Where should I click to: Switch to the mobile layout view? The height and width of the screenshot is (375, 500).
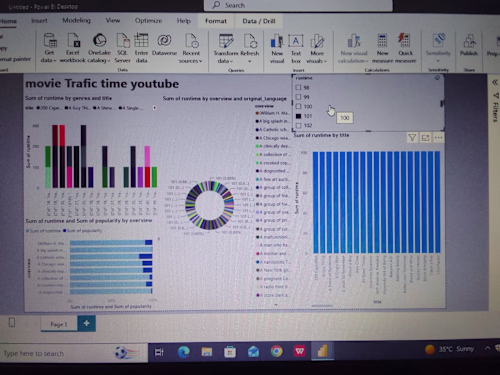click(x=12, y=323)
